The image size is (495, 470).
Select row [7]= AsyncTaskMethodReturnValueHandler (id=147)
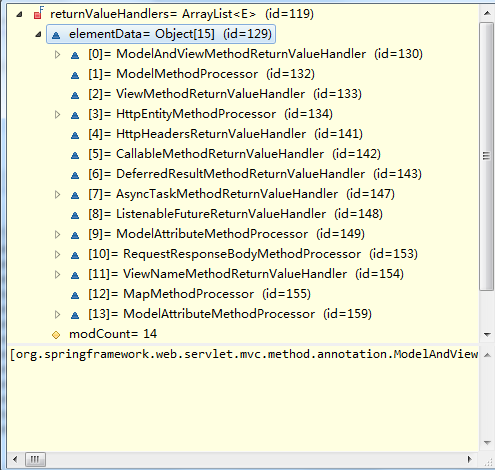point(241,194)
